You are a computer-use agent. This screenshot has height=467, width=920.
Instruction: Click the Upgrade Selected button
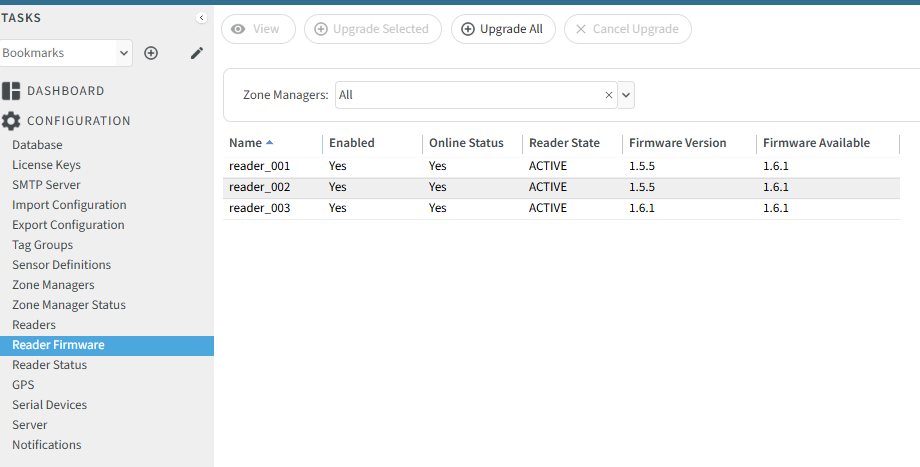point(372,29)
